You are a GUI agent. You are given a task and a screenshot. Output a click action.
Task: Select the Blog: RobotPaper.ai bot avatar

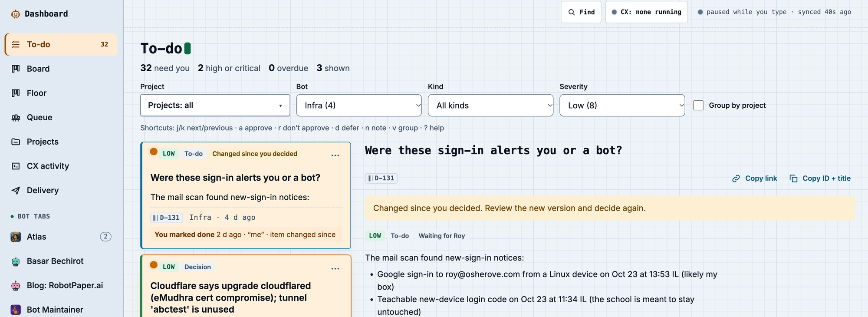16,285
